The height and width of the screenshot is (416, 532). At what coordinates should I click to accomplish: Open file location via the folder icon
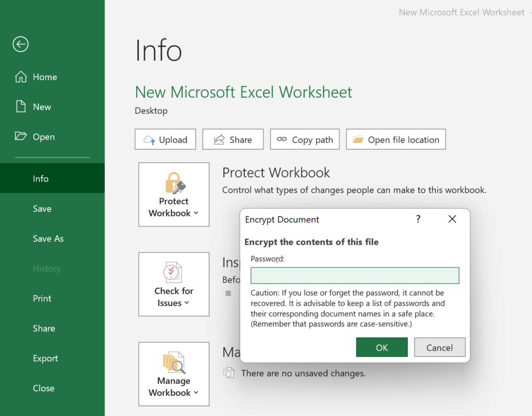click(x=357, y=139)
